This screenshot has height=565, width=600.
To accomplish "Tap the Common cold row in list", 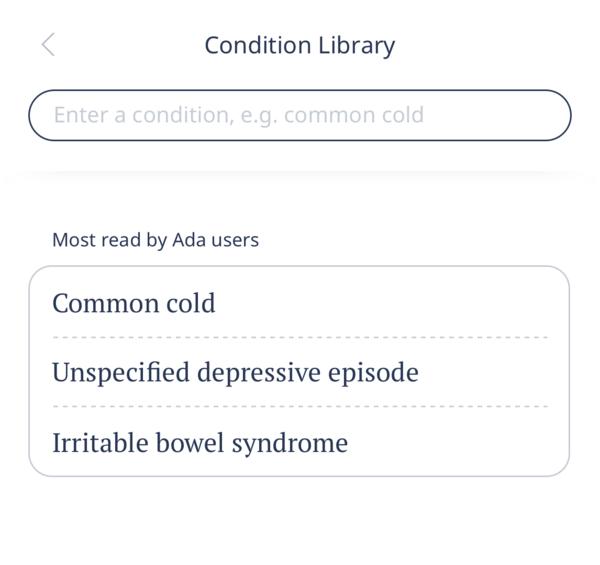I will click(300, 303).
